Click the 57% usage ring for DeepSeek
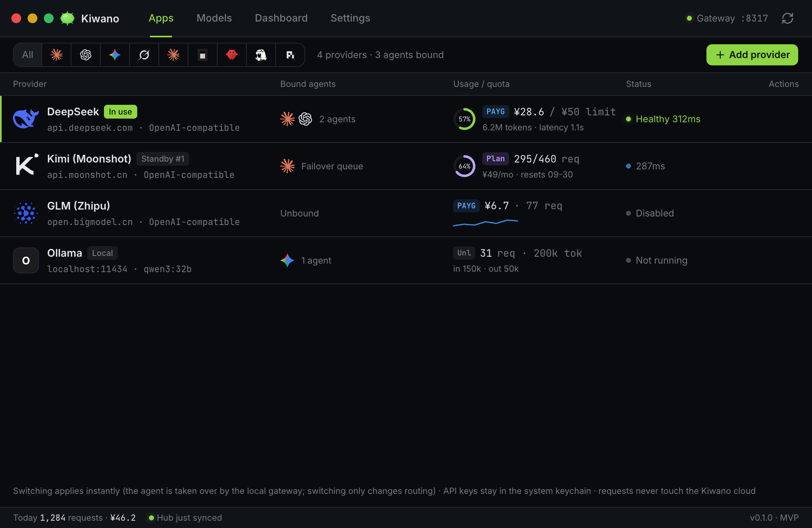 click(464, 119)
